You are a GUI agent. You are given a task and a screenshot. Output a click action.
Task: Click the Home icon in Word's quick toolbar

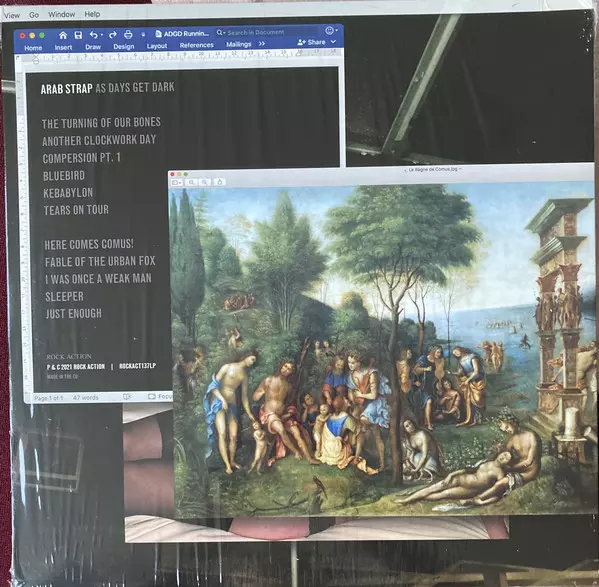click(x=63, y=35)
